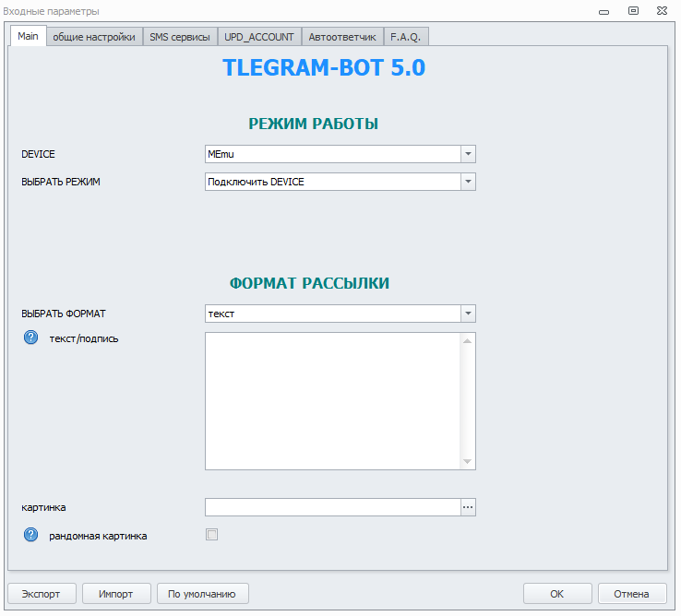Viewport: 681px width, 616px height.
Task: Reset settings with По умолчанию button
Action: tap(202, 594)
